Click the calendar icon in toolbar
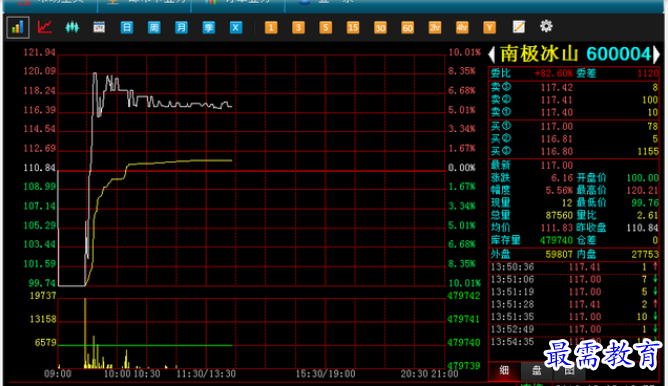Screen dimensions: 668x386 99,27
